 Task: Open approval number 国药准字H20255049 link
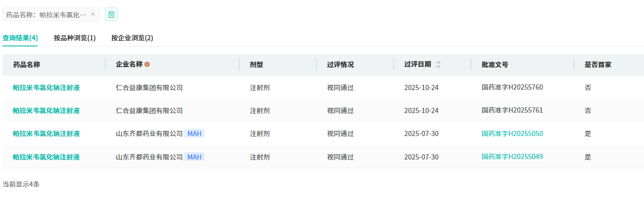click(512, 157)
